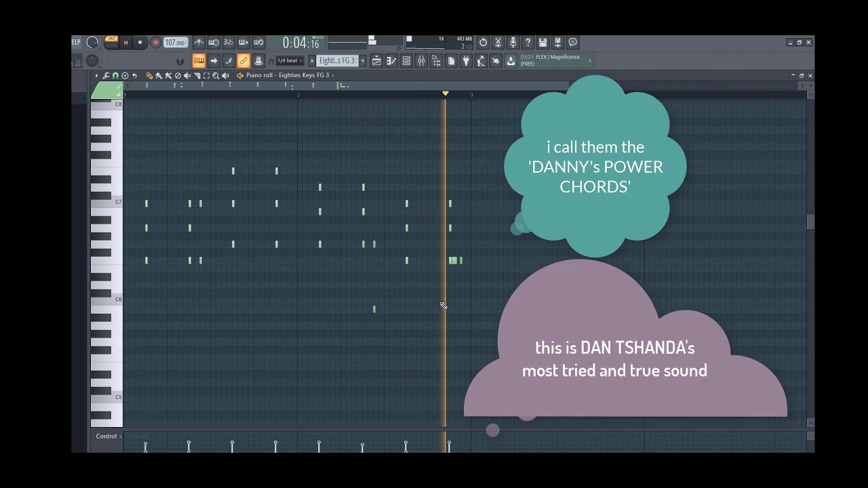Pause playback with the pause button
This screenshot has height=488, width=868.
tap(125, 42)
